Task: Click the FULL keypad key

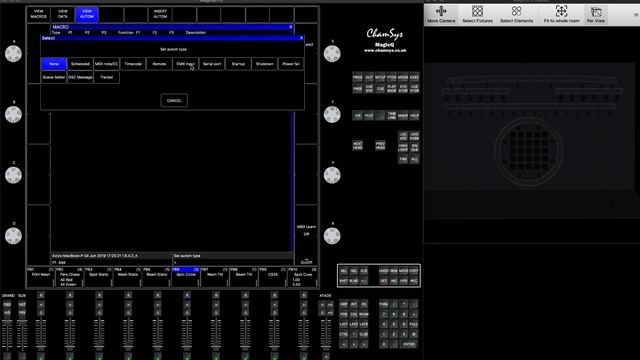Action: pyautogui.click(x=413, y=324)
